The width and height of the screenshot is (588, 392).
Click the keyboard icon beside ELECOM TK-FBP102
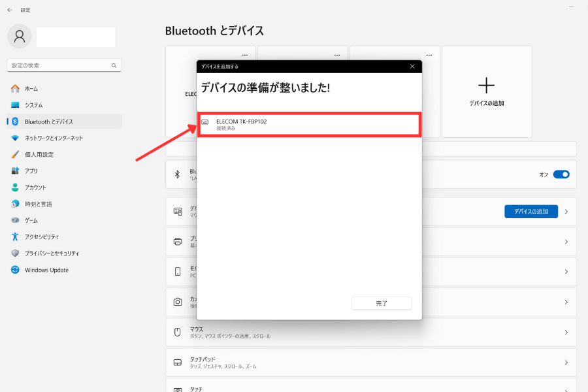click(205, 122)
